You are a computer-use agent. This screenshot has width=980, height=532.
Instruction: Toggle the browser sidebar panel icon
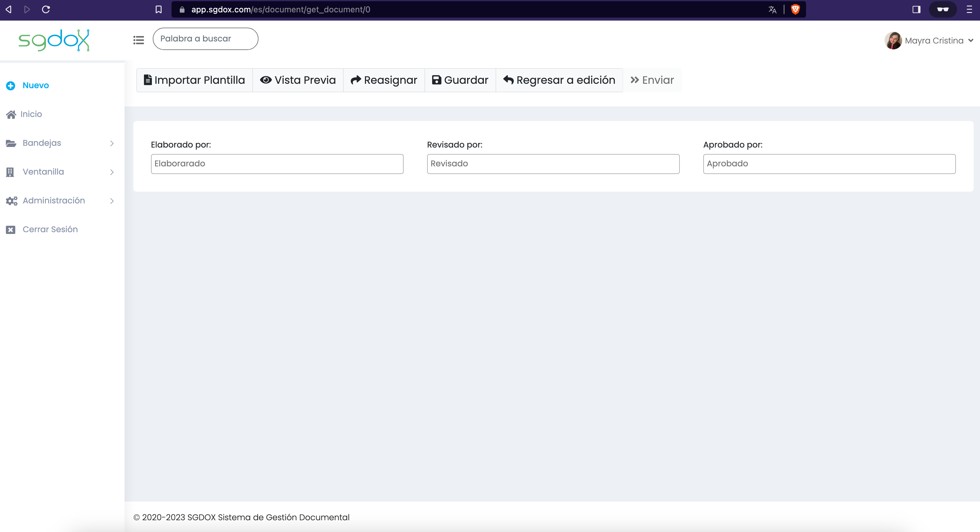tap(917, 9)
